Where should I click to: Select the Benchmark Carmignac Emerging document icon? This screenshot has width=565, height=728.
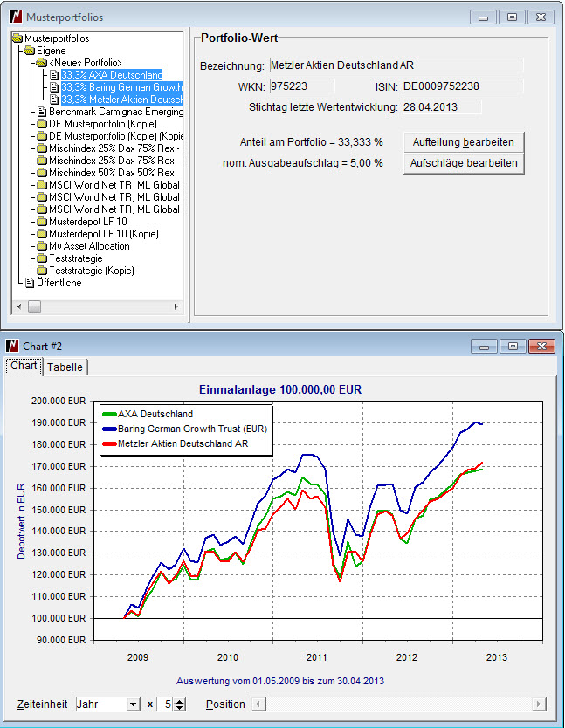pos(42,112)
